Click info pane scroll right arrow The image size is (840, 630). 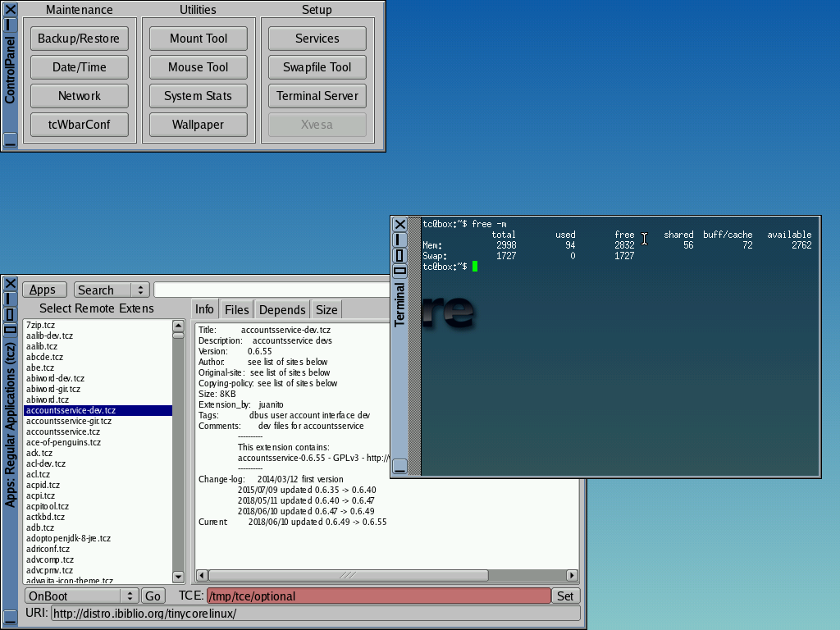pos(572,575)
